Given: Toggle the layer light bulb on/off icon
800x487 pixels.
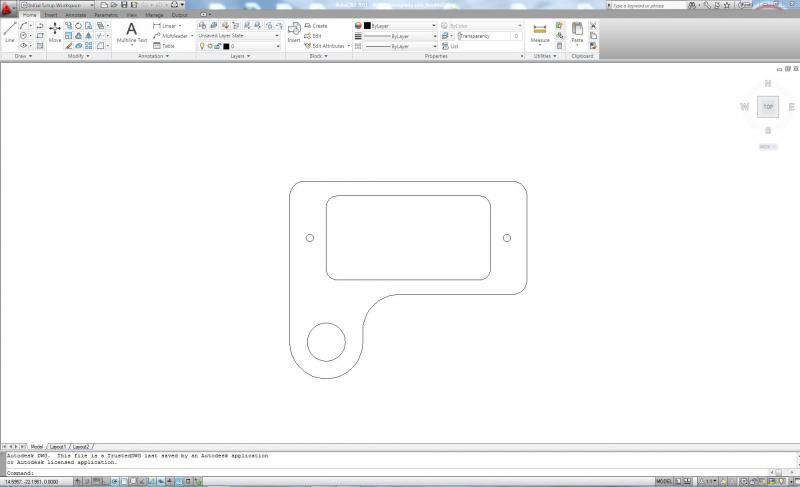Looking at the screenshot, I should (x=201, y=46).
